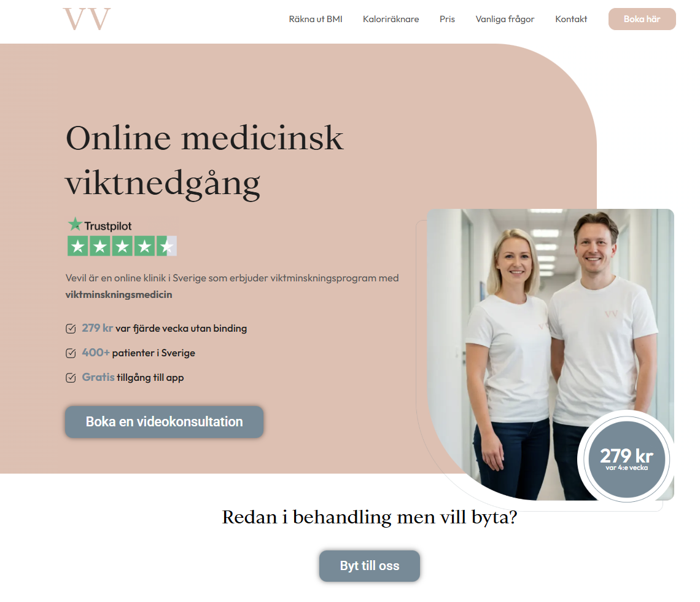The image size is (700, 602).
Task: Select Kontakt in the top navigation
Action: click(571, 19)
